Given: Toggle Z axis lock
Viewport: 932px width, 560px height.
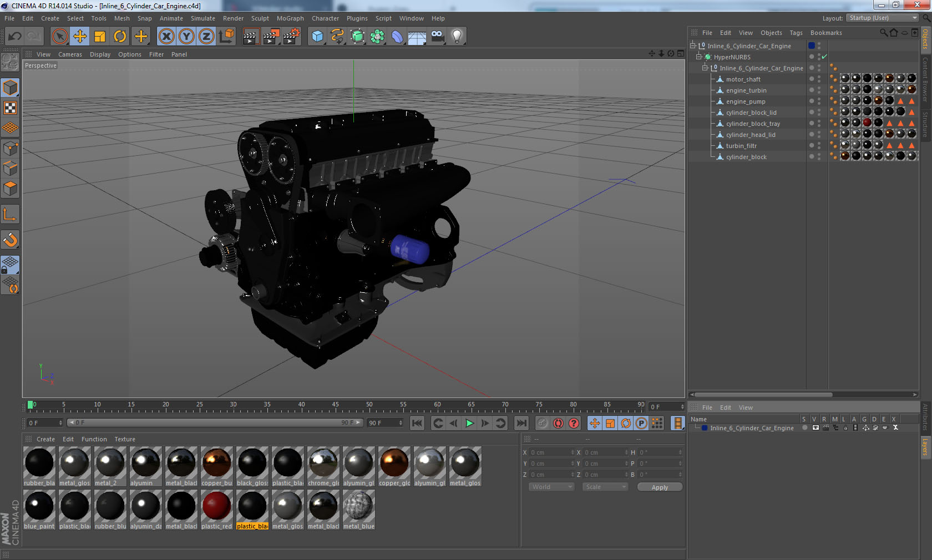Looking at the screenshot, I should point(206,37).
